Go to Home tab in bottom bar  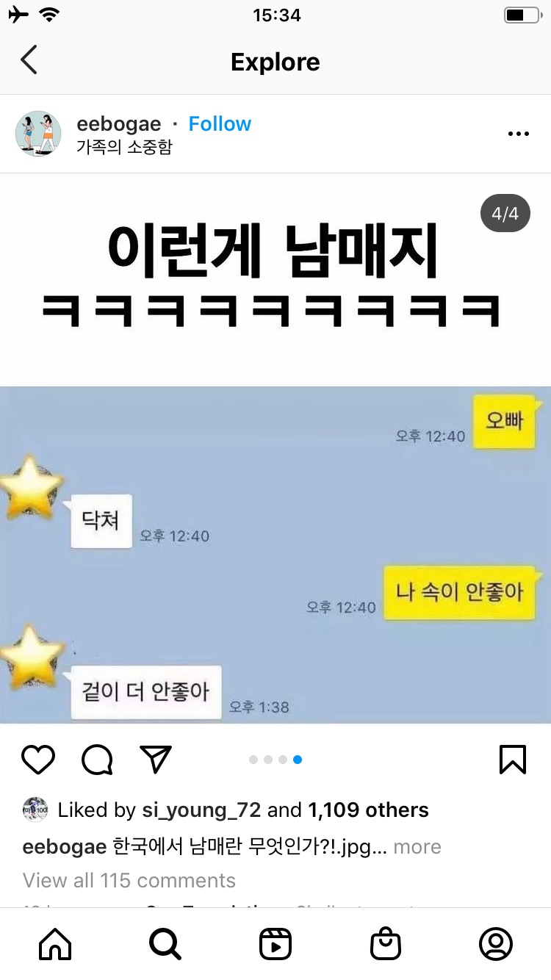(55, 944)
